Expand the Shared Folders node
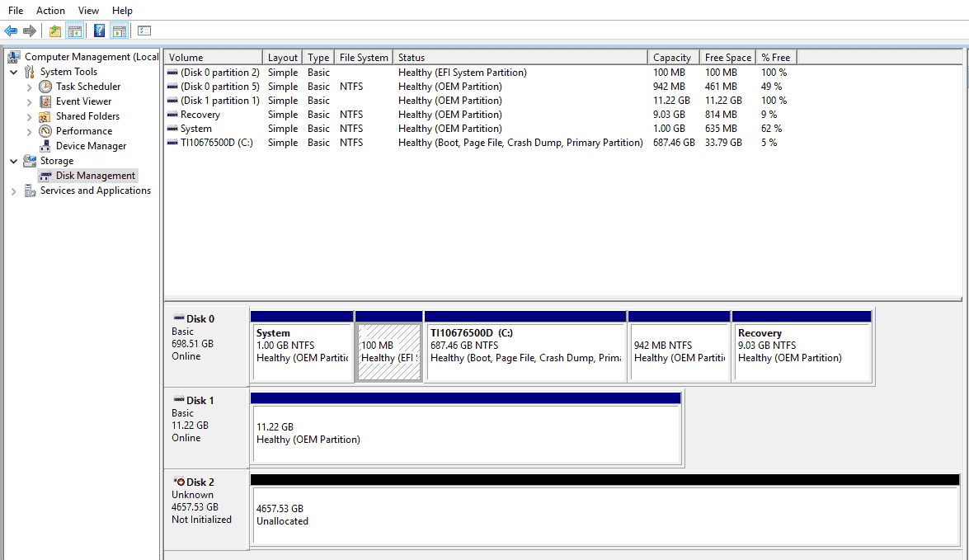The width and height of the screenshot is (969, 560). pyautogui.click(x=29, y=117)
